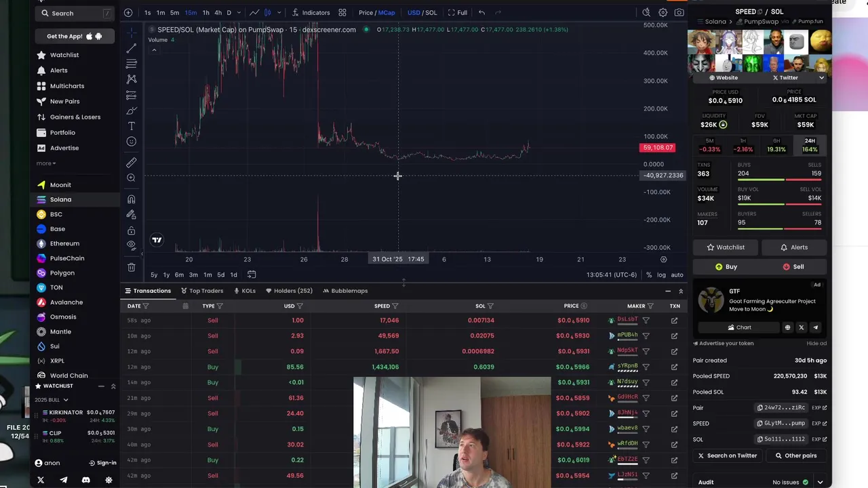Select the ruler measure tool
Viewport: 868px width, 488px height.
pos(132,163)
